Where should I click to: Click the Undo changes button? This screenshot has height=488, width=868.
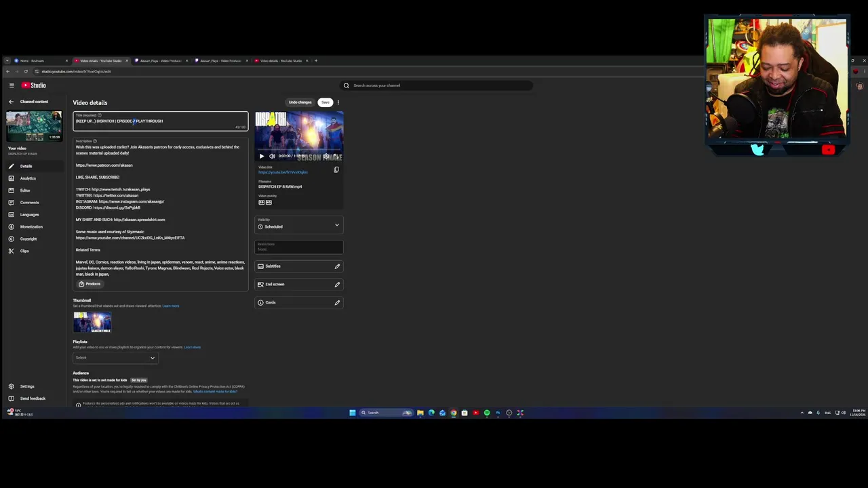(x=300, y=102)
